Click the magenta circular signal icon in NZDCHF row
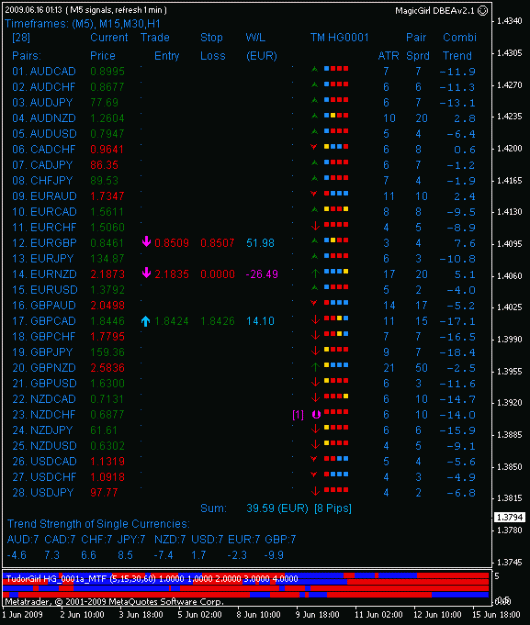 [x=316, y=415]
